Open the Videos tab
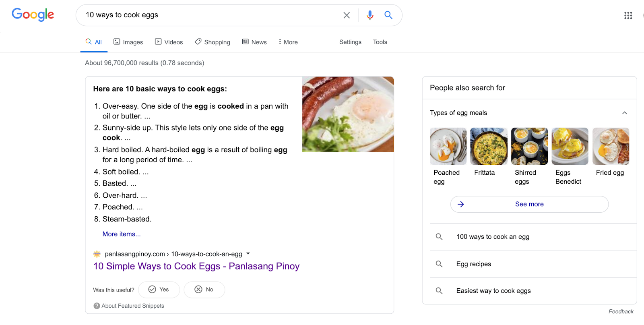 pyautogui.click(x=169, y=42)
